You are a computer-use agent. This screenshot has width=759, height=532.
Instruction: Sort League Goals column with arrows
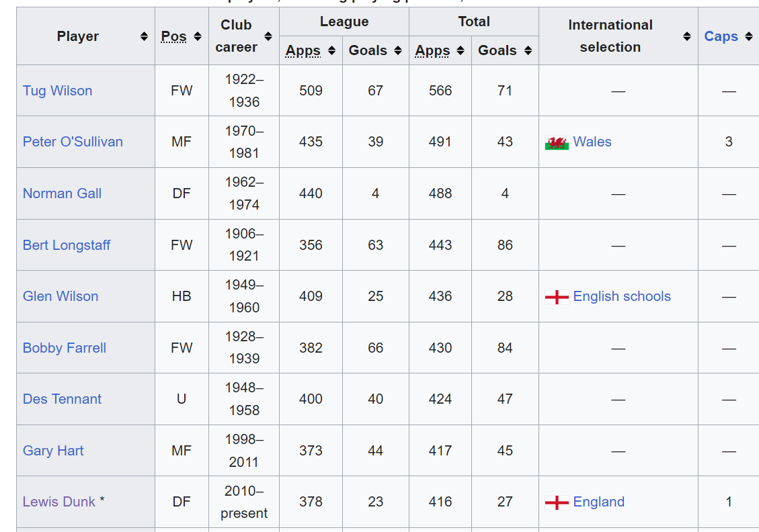pyautogui.click(x=398, y=50)
